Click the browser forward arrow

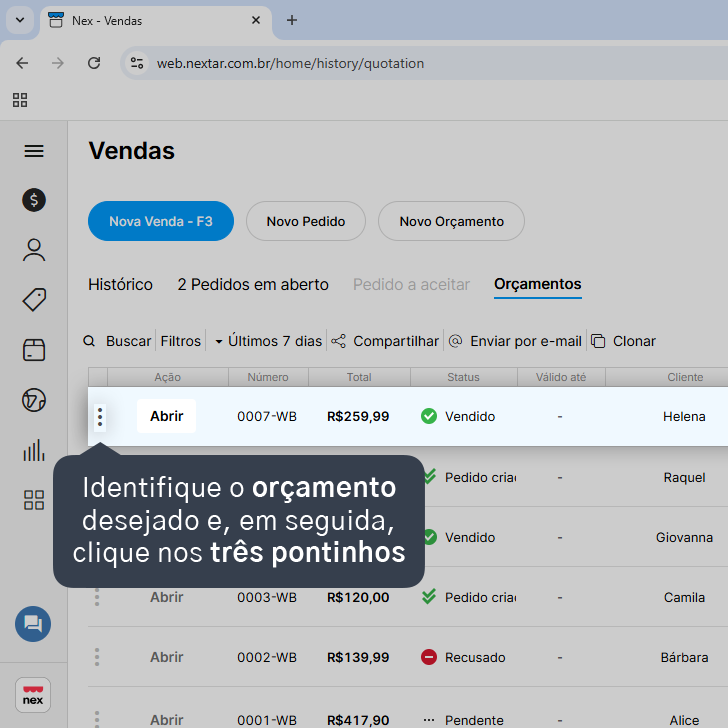58,63
